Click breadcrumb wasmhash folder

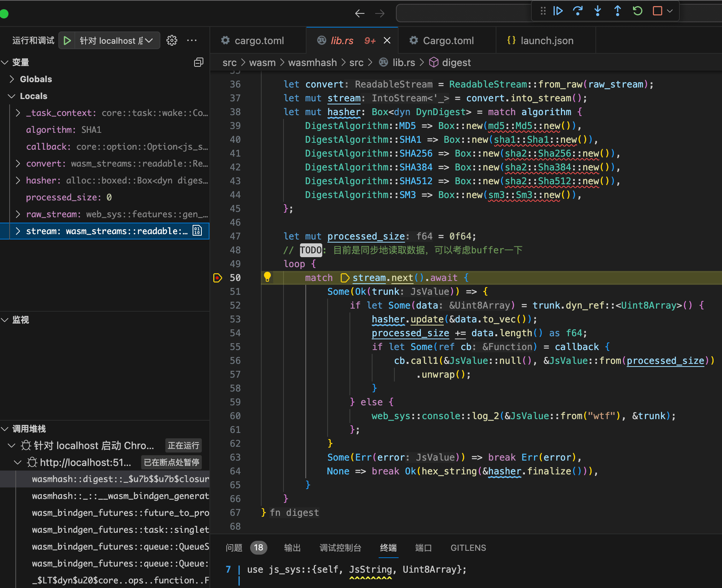[x=312, y=63]
